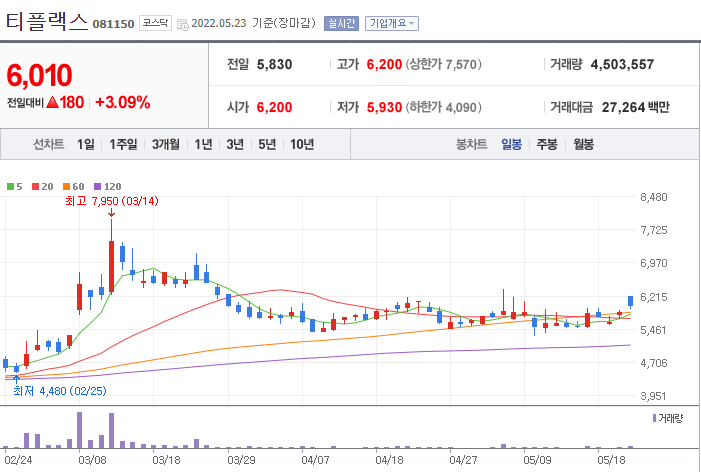Select the 1일 line chart tab
This screenshot has height=472, width=701.
tap(86, 144)
